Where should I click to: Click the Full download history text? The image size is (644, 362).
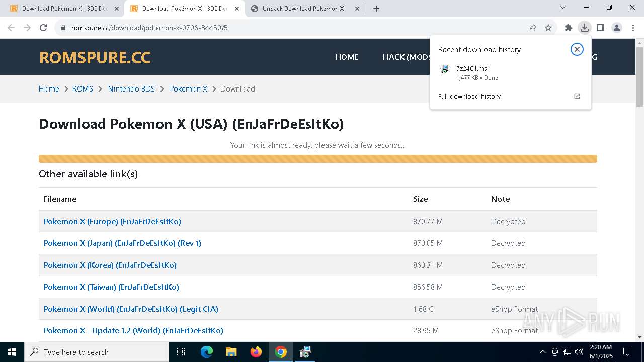coord(469,96)
